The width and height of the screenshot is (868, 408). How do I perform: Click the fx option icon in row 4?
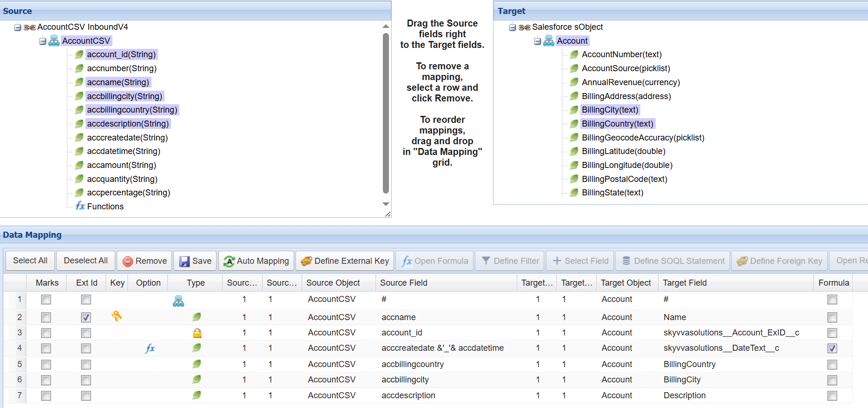click(x=150, y=348)
